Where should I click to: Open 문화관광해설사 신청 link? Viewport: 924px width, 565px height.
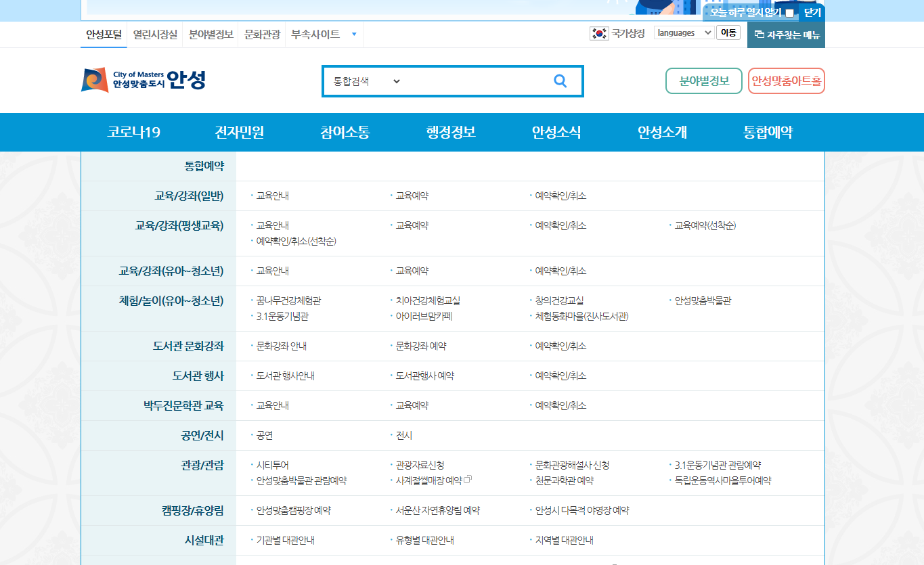pyautogui.click(x=573, y=465)
